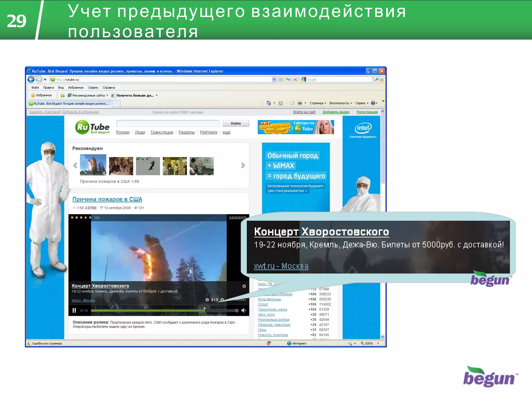Pause the video playback
Screen dimensions: 532x399
74,310
